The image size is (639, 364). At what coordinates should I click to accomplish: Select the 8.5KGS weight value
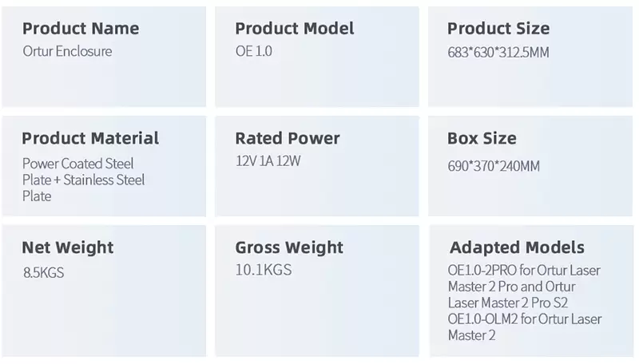click(x=43, y=272)
